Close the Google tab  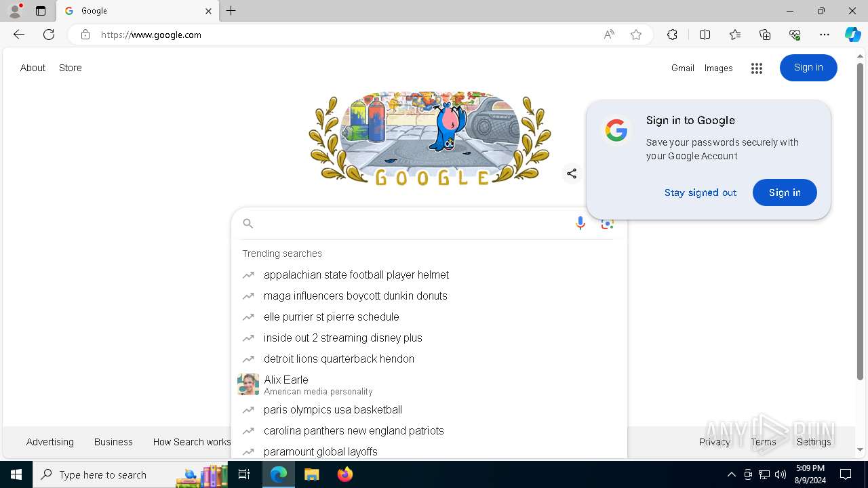point(208,11)
